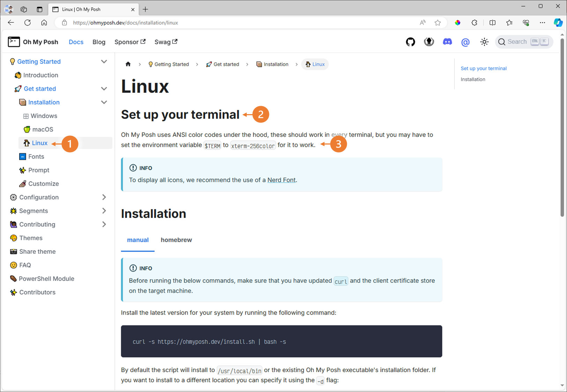Click the curl install command code block

click(281, 341)
